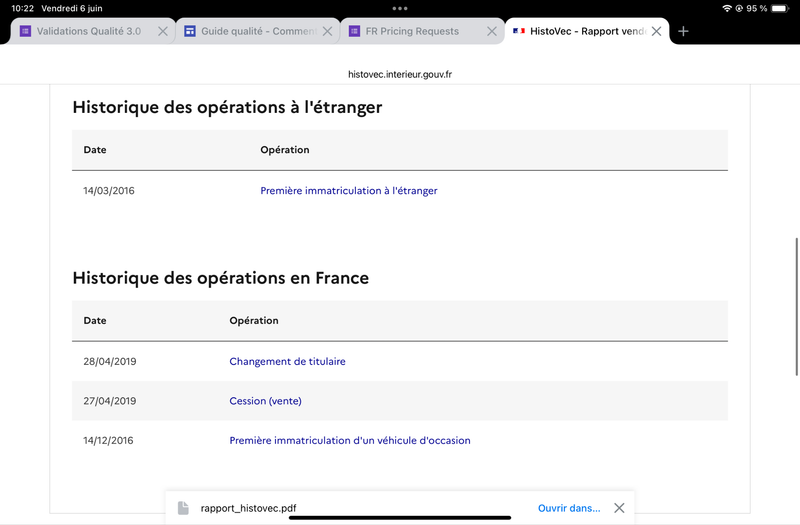Close the HistoVec tab

coord(657,31)
